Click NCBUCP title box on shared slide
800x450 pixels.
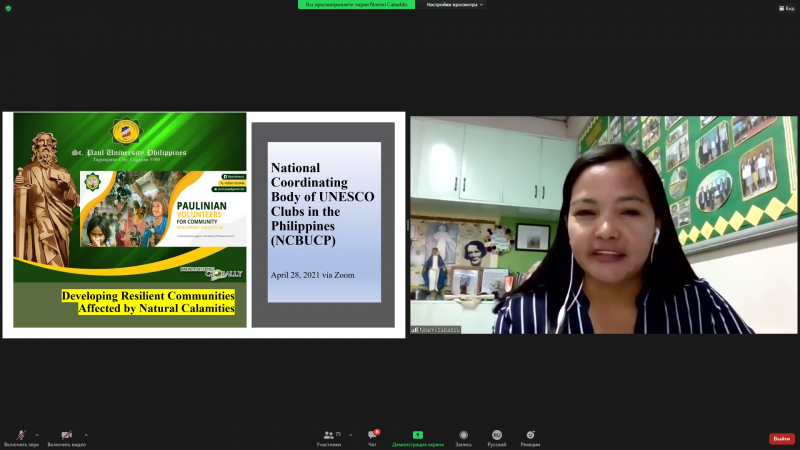[x=323, y=222]
